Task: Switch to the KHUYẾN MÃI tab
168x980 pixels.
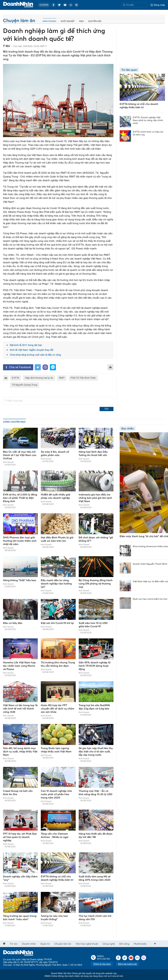Action: (95, 21)
